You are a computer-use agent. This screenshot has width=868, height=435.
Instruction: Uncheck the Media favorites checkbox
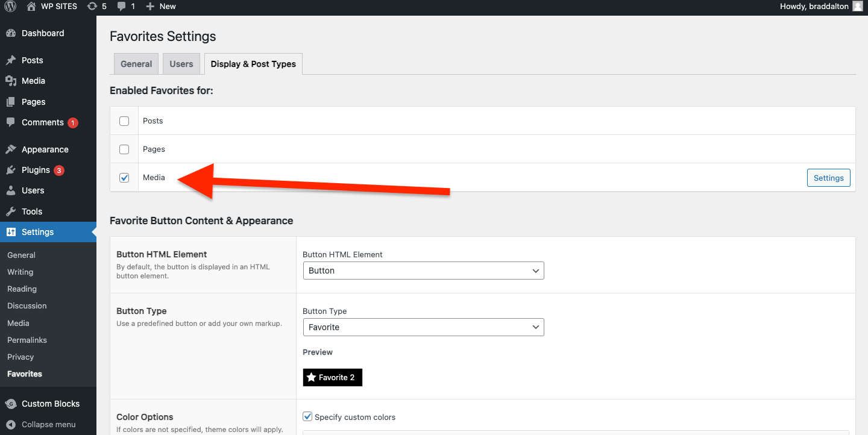click(124, 178)
